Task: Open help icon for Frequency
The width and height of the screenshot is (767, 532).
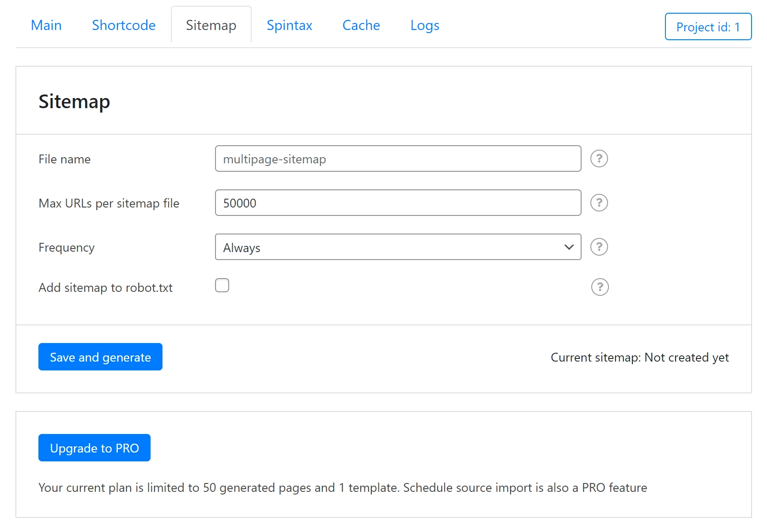Action: click(x=599, y=247)
